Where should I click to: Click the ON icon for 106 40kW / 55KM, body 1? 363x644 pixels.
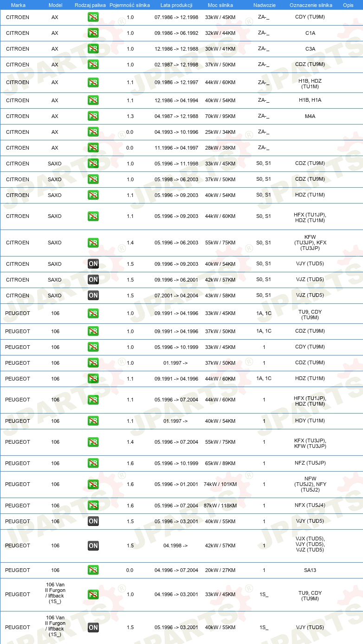[93, 521]
